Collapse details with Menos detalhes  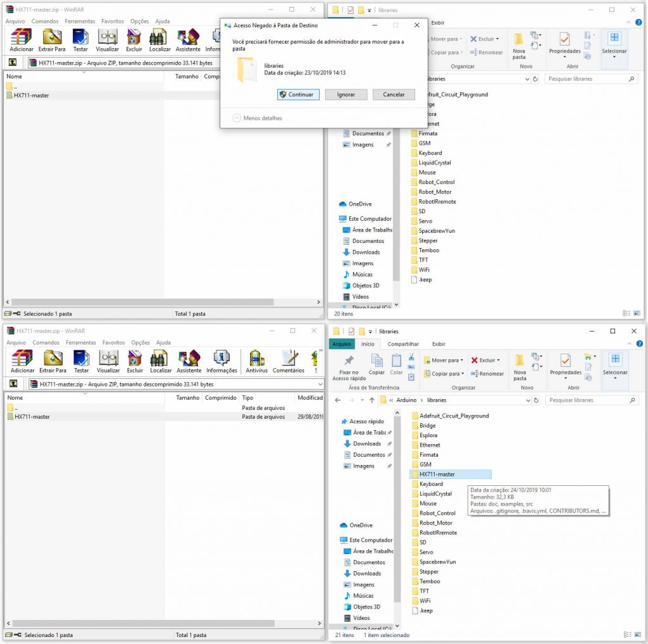257,118
